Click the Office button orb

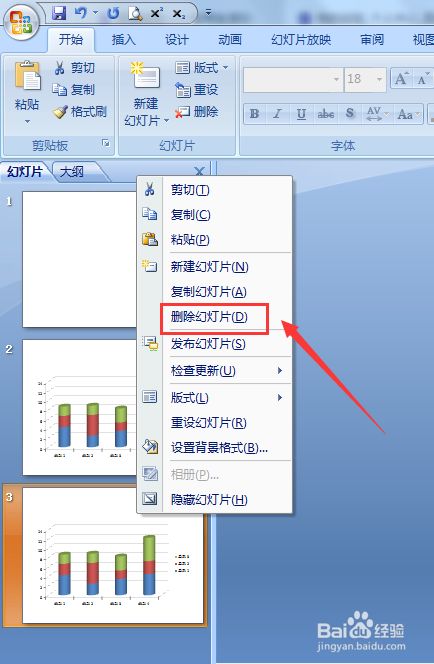(x=21, y=22)
